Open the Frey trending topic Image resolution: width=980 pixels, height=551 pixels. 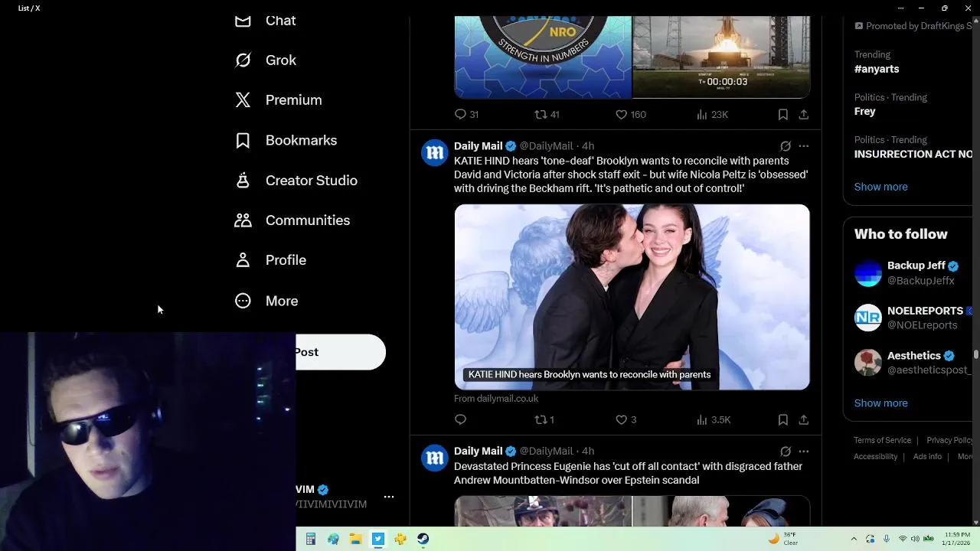pyautogui.click(x=865, y=111)
